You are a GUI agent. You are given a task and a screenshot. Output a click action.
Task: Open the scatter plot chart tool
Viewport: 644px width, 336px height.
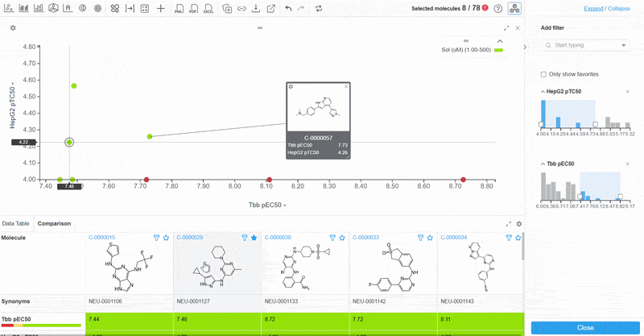click(x=9, y=8)
